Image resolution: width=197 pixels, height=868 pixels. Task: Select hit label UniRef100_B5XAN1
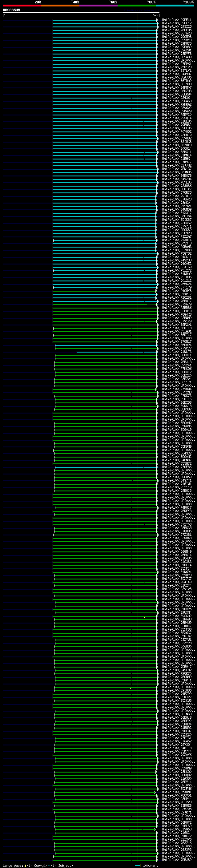(176, 792)
